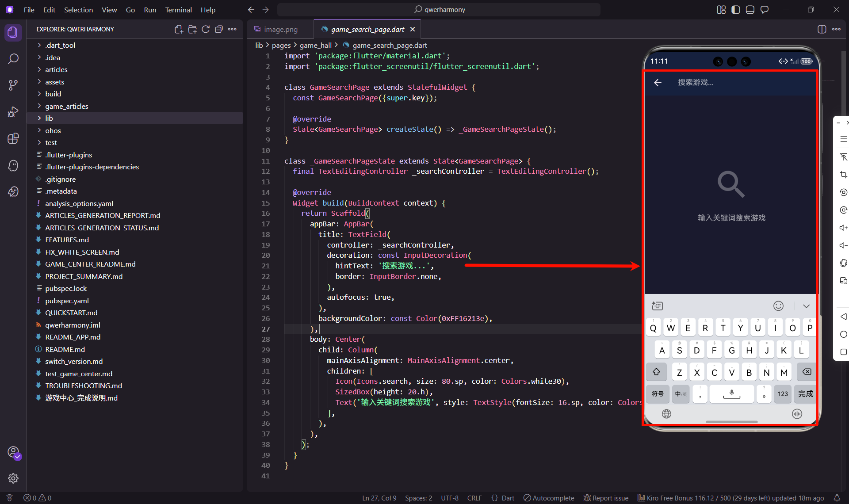Expand the assets folder
849x504 pixels.
tap(54, 82)
